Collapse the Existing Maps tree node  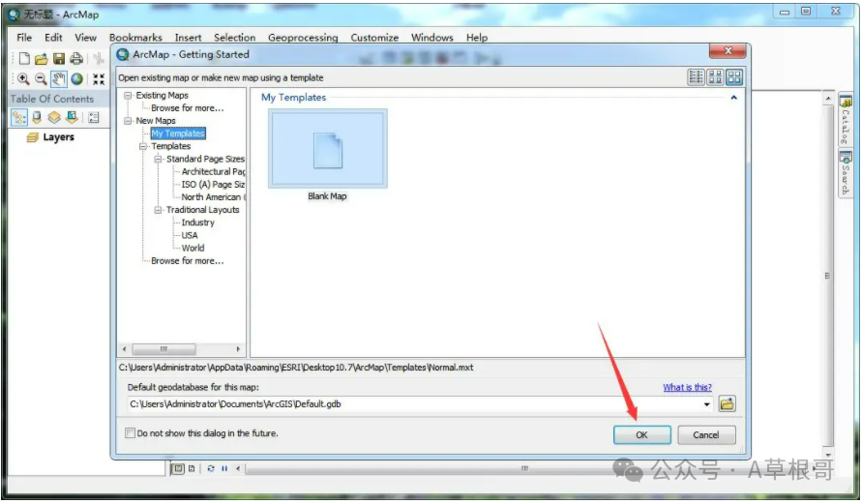(128, 96)
